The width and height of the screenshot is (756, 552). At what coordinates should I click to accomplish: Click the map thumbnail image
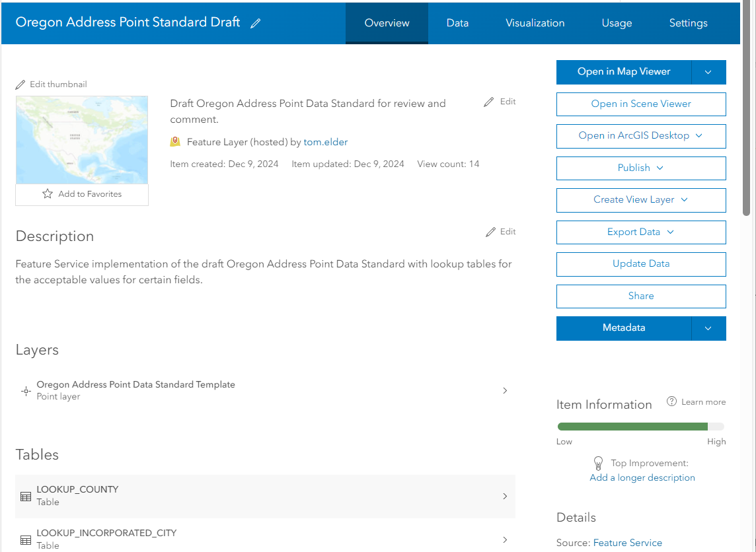[x=82, y=140]
